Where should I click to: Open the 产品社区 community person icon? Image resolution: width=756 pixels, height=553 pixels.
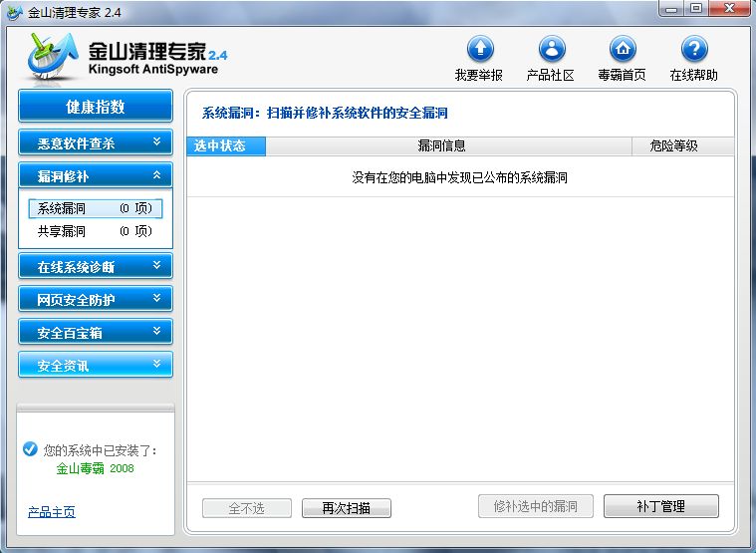(x=552, y=49)
